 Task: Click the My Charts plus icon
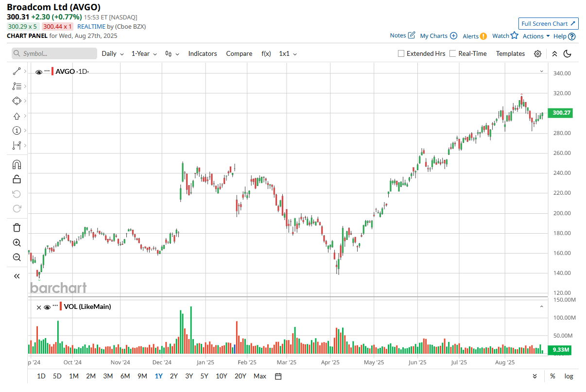click(453, 35)
